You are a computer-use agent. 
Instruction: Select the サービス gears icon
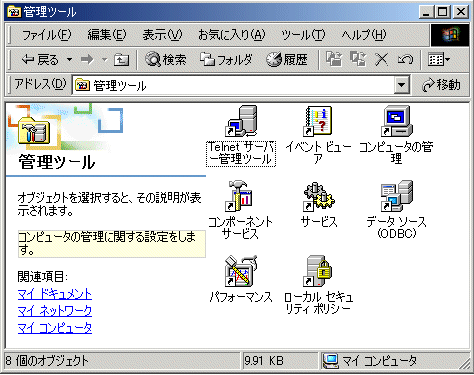pos(319,196)
